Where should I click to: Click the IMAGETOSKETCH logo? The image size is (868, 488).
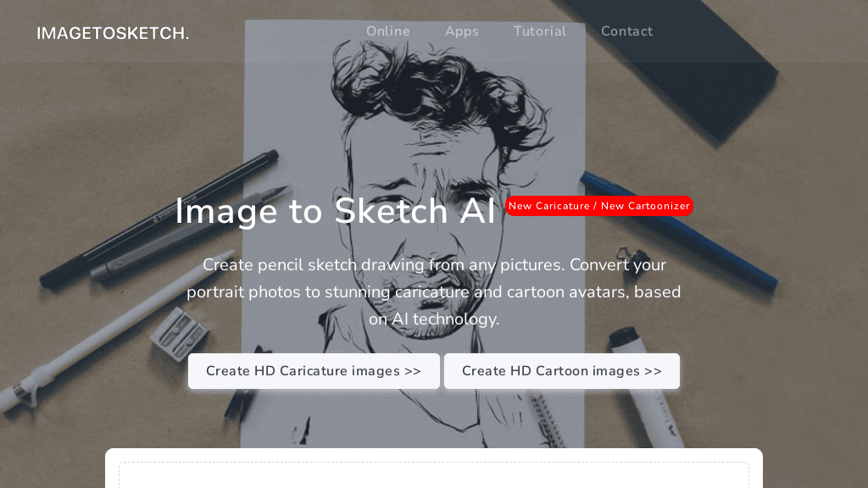[113, 34]
